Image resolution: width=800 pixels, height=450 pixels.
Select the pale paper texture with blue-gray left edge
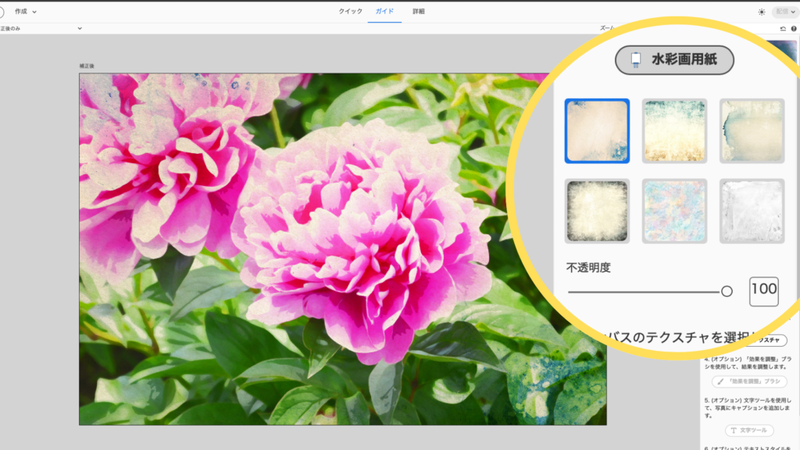752,131
